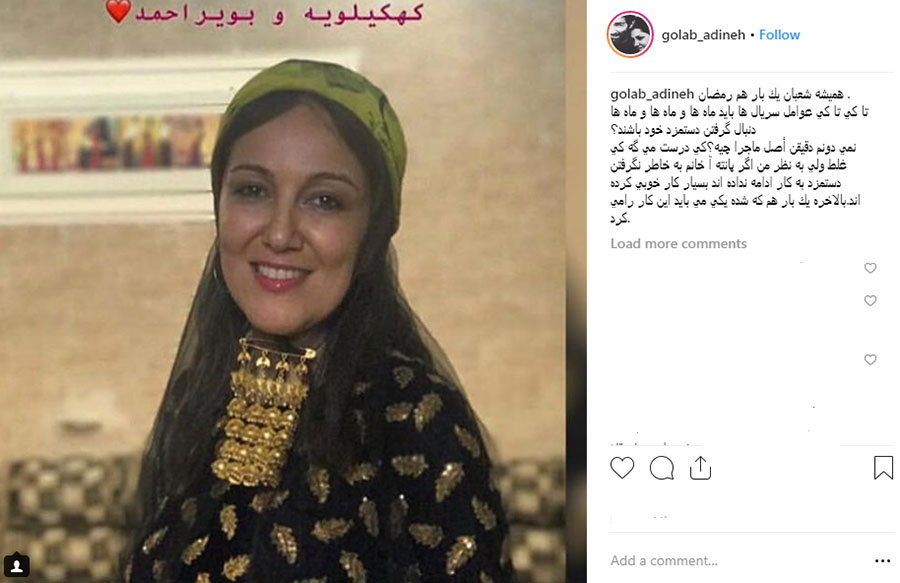
Task: Click the Persian title text overlay on the photo
Action: 279,13
